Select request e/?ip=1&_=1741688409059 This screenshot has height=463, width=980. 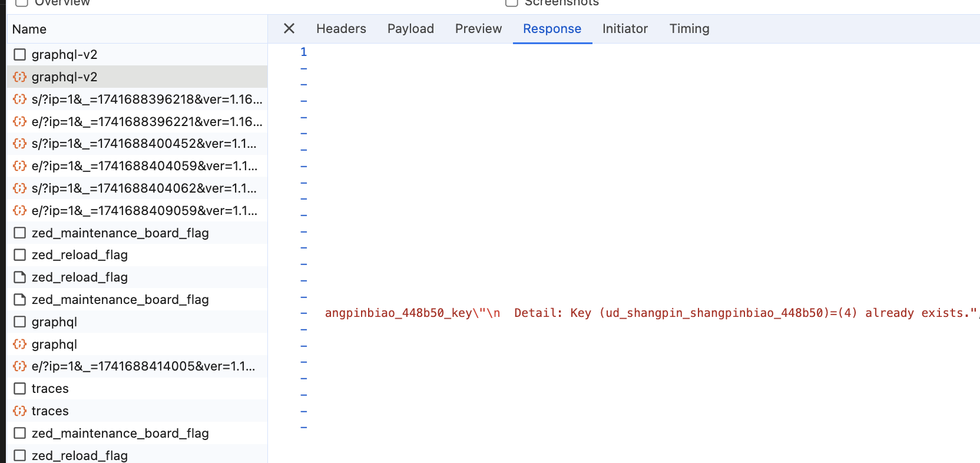[x=137, y=210]
